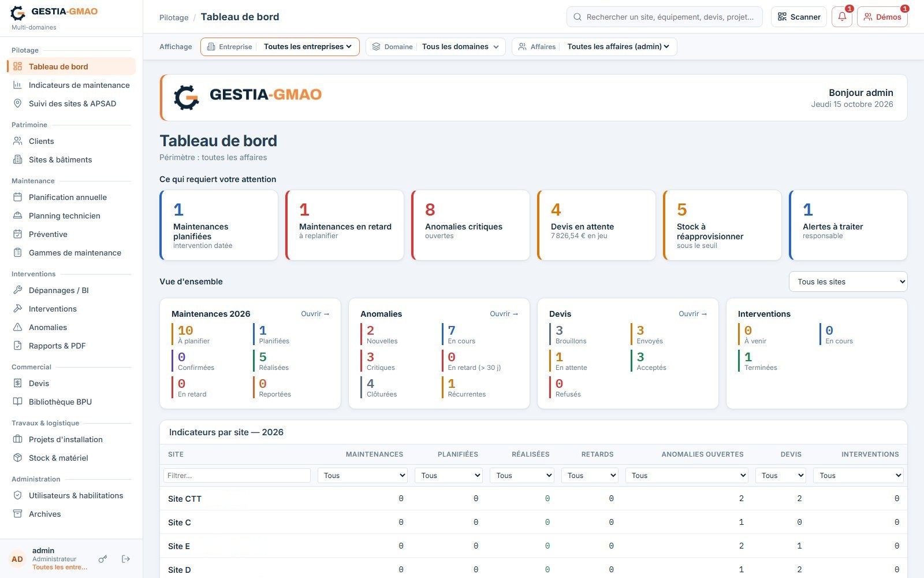The width and height of the screenshot is (924, 578).
Task: Open the Devis column filter dropdown
Action: tap(781, 476)
